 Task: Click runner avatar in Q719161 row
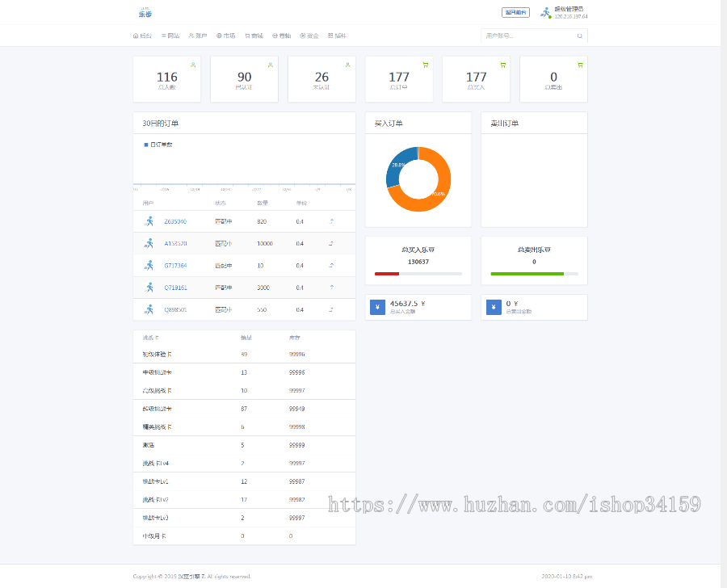point(149,288)
